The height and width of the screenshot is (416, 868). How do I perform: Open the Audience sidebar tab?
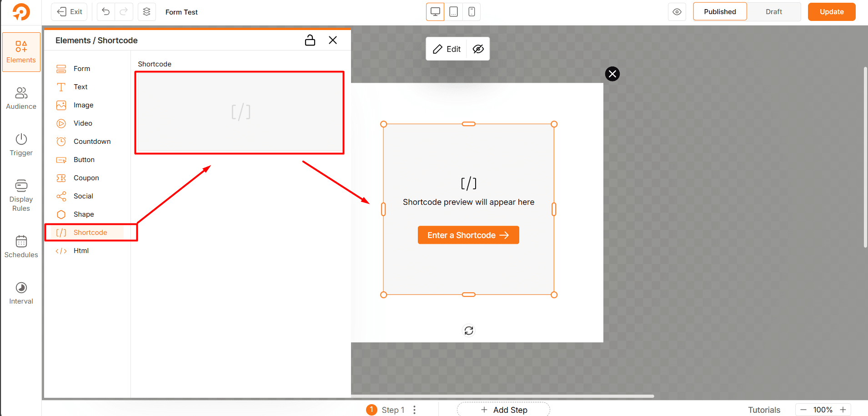click(21, 98)
